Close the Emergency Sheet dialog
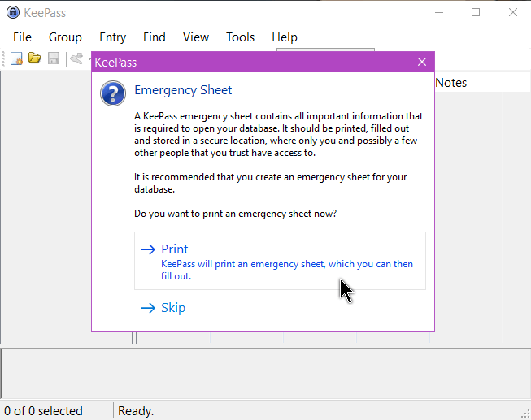The width and height of the screenshot is (531, 420). (x=422, y=62)
